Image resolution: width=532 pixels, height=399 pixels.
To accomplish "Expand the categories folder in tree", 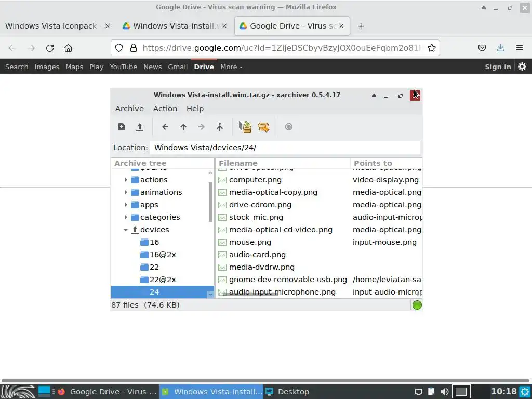I will pyautogui.click(x=126, y=217).
